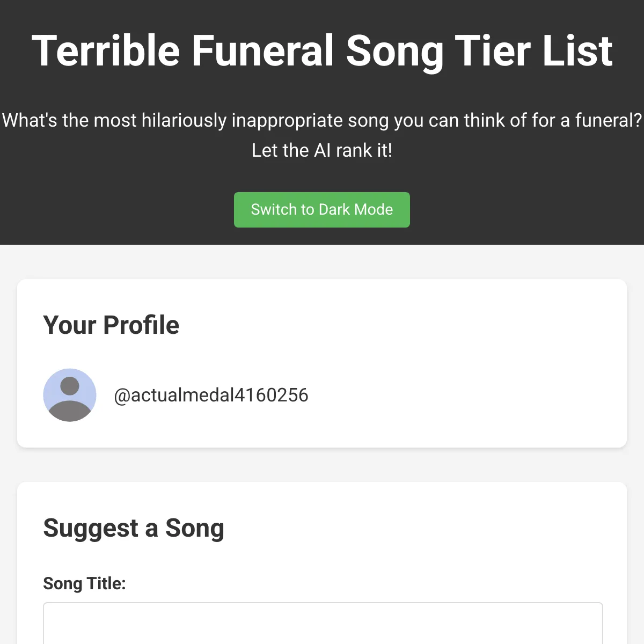Click the Your Profile heading

(111, 325)
